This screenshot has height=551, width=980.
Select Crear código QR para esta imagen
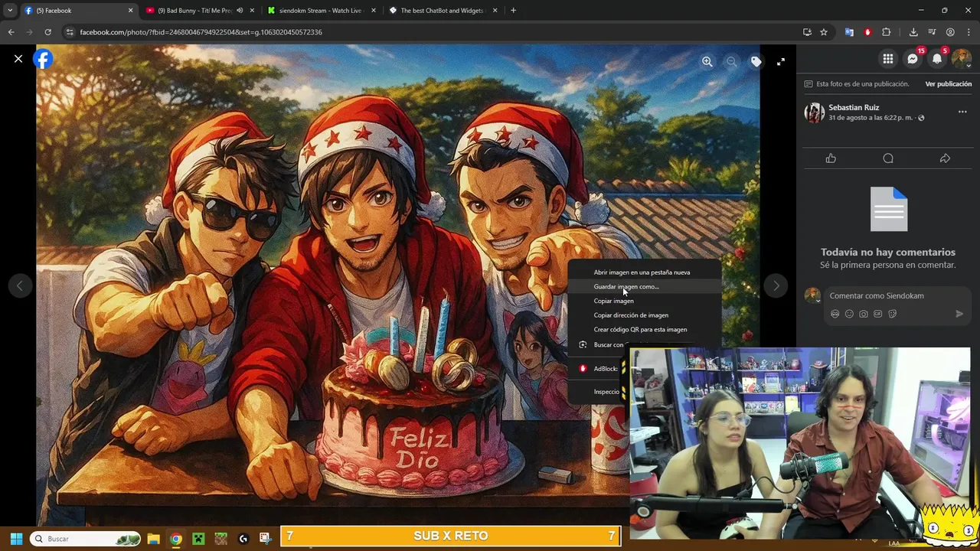[x=644, y=330]
